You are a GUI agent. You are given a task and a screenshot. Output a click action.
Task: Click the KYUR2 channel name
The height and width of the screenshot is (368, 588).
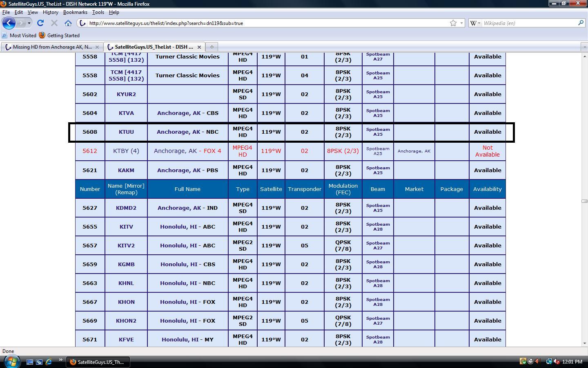click(126, 94)
